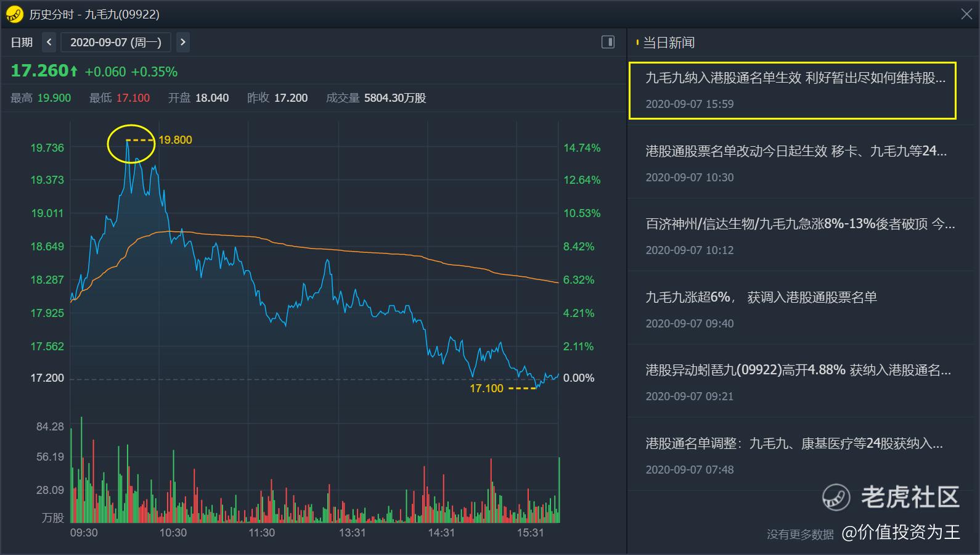Go to the previous trading date
The image size is (980, 555).
(49, 42)
